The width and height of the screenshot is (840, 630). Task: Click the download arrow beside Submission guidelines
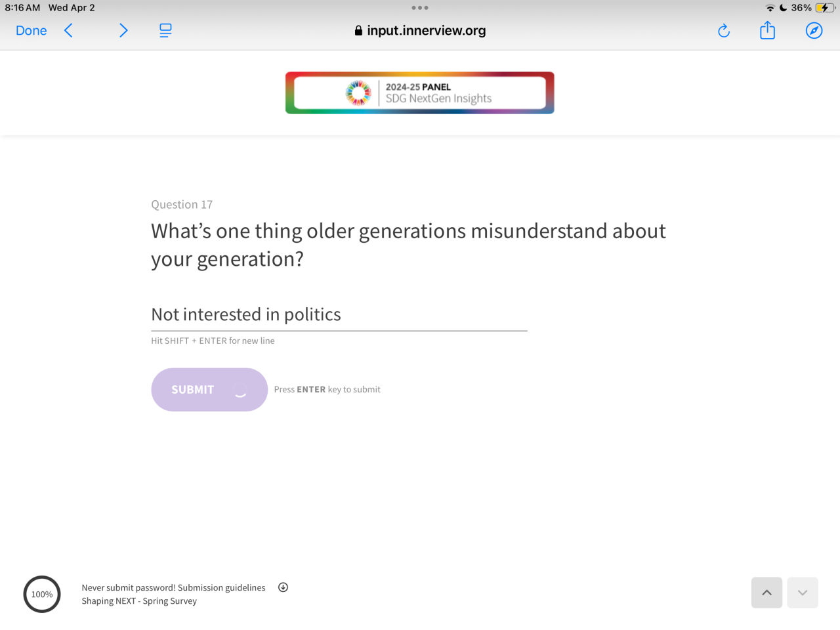pos(283,587)
